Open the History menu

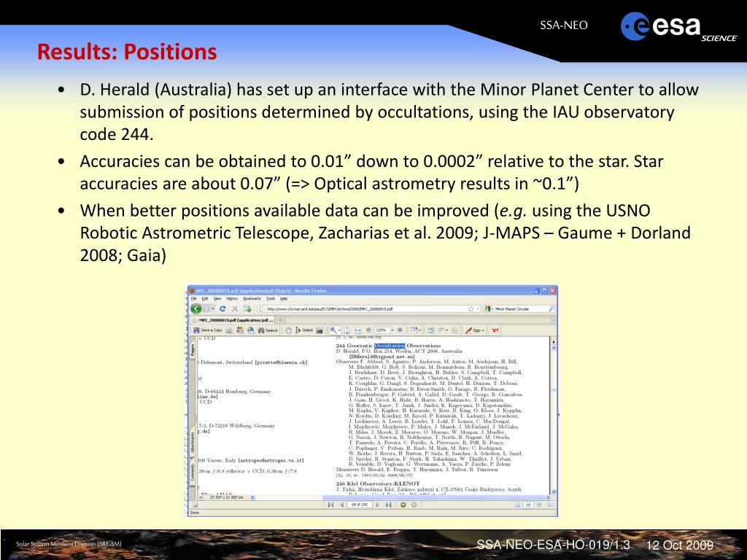[x=232, y=298]
